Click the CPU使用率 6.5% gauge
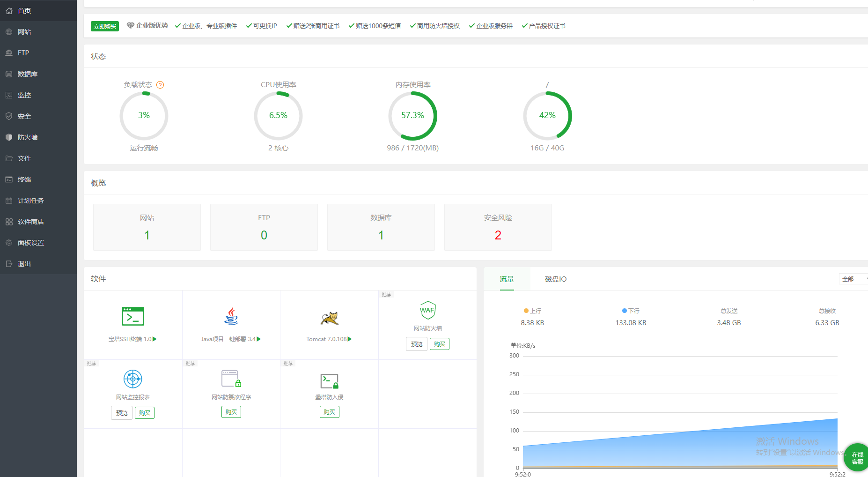 [278, 116]
